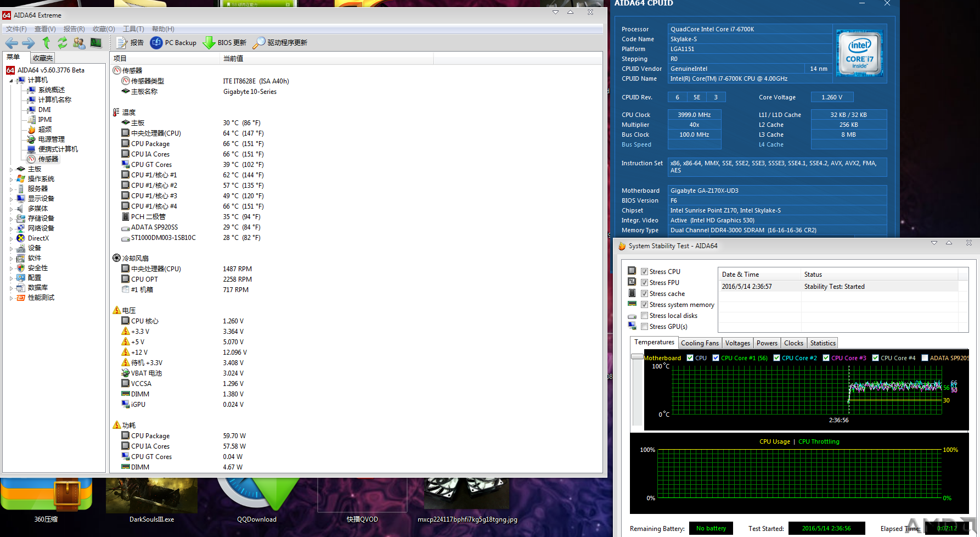The width and height of the screenshot is (980, 537).
Task: Toggle the Stress FPU checkbox
Action: [645, 283]
